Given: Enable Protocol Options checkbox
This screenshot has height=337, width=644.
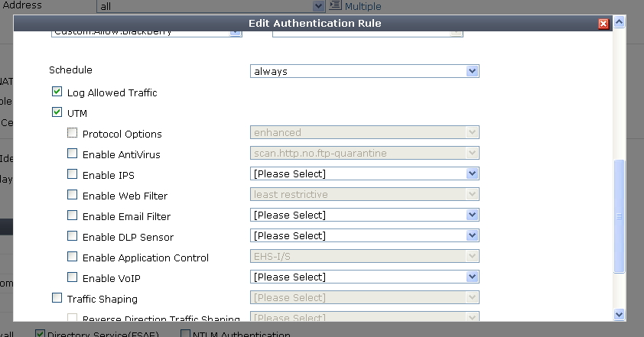Looking at the screenshot, I should tap(73, 132).
